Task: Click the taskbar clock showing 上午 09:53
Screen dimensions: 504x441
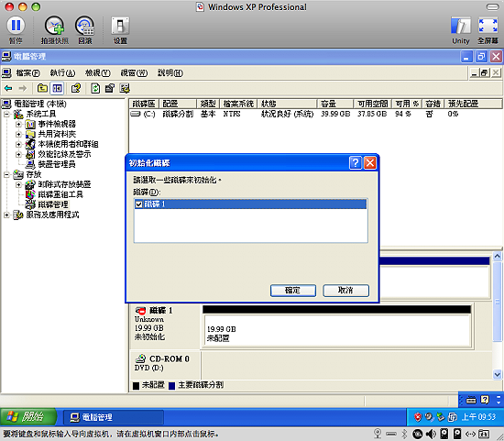Action: [478, 417]
